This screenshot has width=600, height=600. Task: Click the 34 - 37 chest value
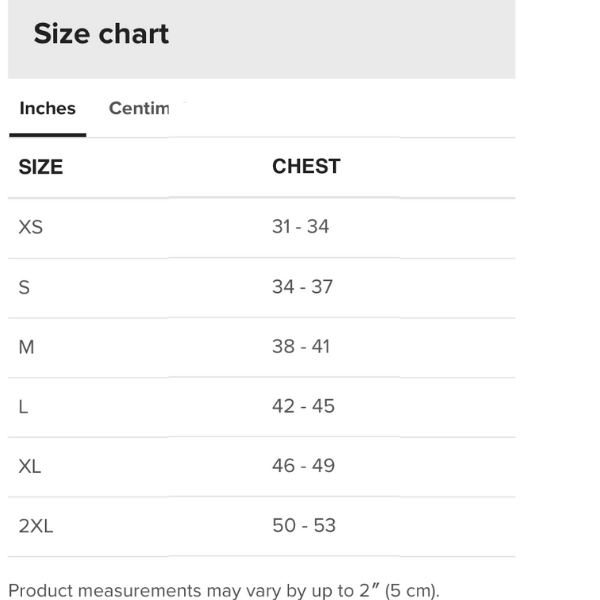tap(302, 287)
